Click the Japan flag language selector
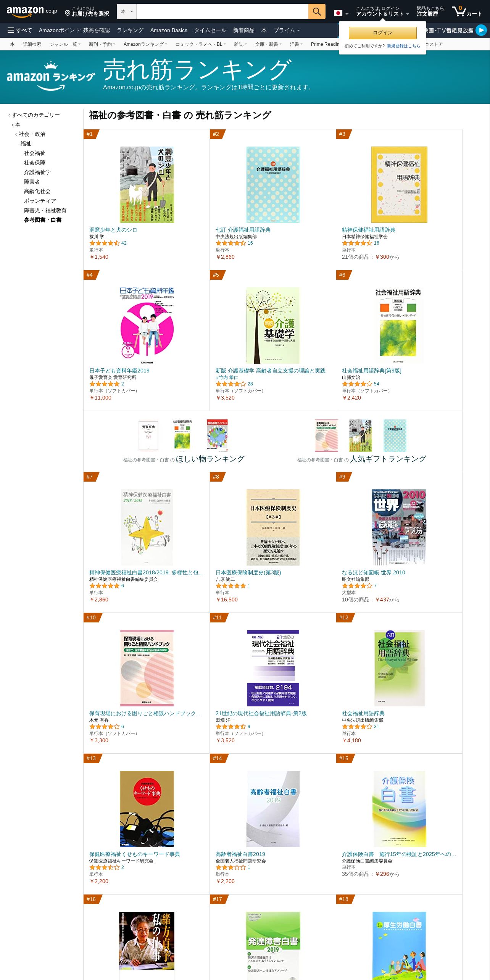Screen dimensions: 490x980 tap(341, 13)
